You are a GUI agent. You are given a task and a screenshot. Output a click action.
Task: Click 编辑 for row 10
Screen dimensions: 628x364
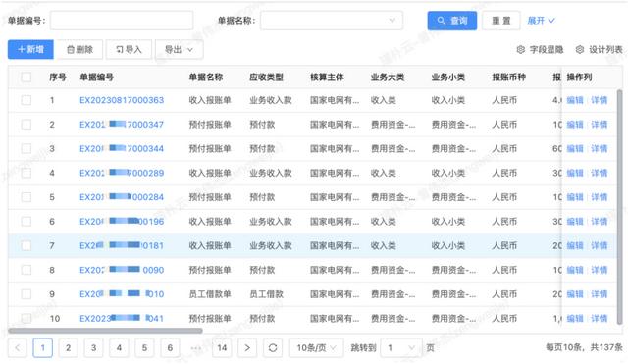(x=575, y=318)
